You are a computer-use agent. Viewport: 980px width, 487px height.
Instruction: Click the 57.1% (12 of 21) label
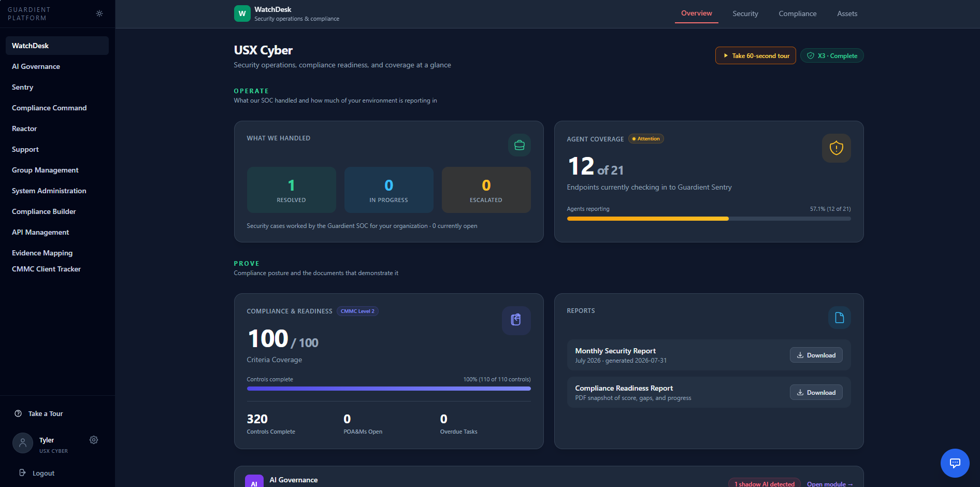[x=830, y=209]
